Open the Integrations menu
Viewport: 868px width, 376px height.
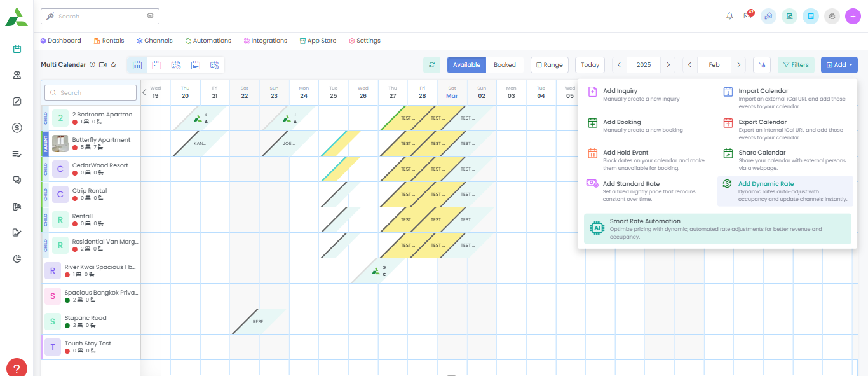pyautogui.click(x=265, y=41)
